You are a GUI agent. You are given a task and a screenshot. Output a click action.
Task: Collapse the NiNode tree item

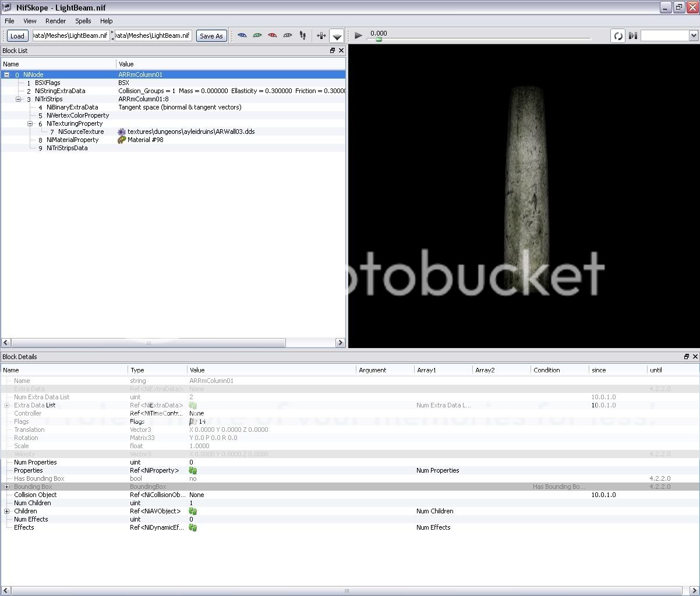6,75
